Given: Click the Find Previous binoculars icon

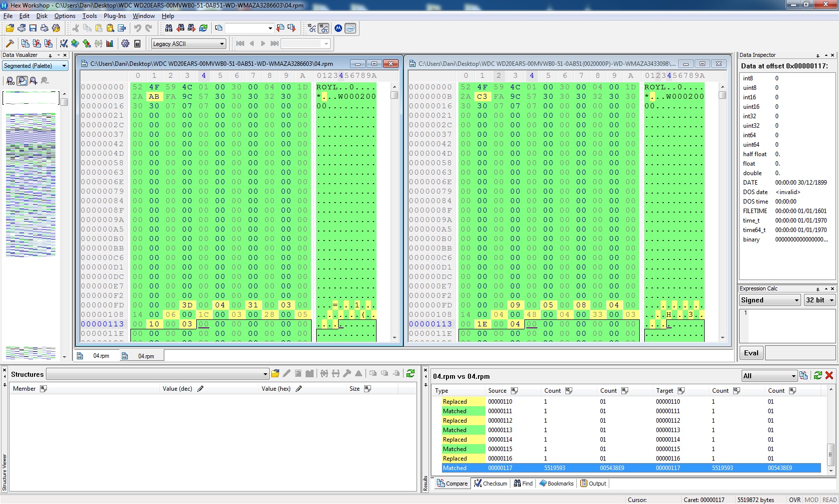Looking at the screenshot, I should pos(180,28).
